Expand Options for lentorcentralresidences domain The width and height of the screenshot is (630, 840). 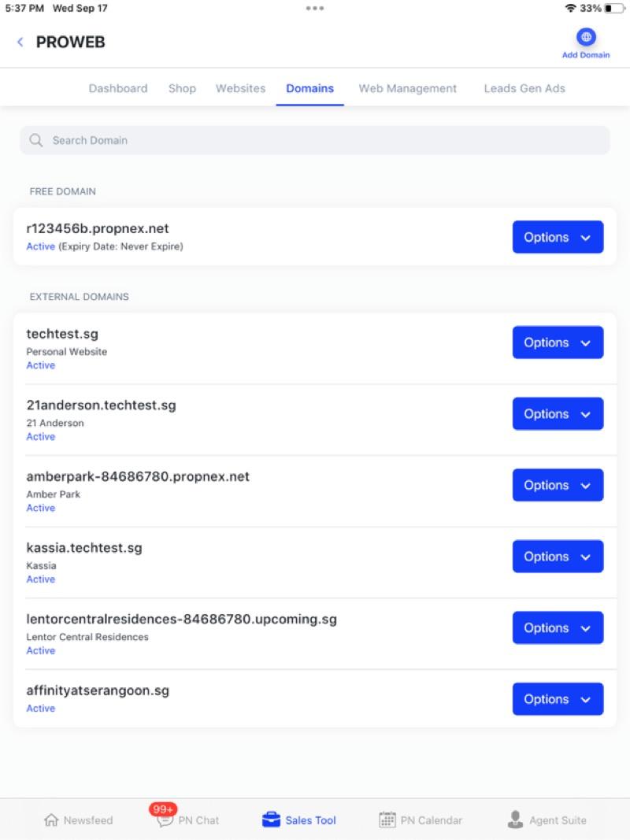[x=558, y=627]
